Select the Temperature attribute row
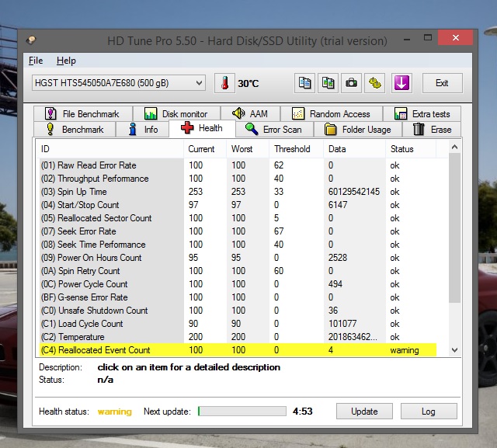Viewport: 497px width, 448px height. 238,337
